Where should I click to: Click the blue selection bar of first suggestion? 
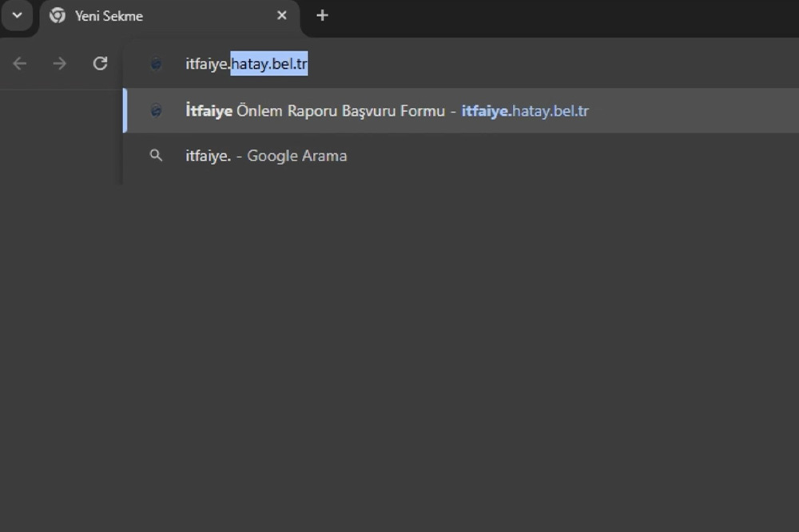125,111
